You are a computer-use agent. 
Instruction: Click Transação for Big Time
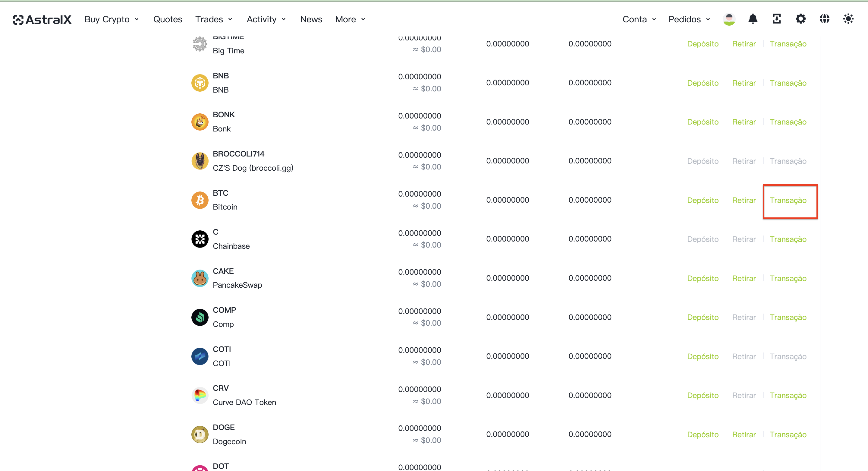click(788, 44)
